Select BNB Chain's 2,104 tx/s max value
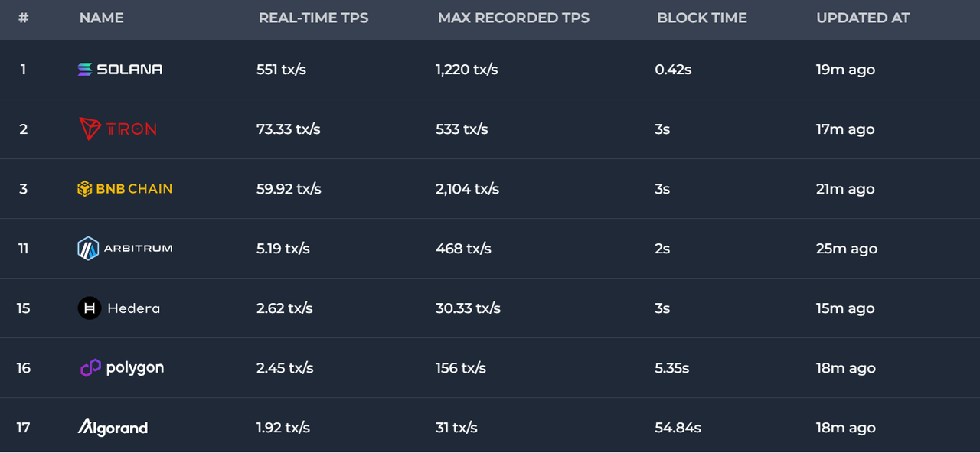 point(467,189)
